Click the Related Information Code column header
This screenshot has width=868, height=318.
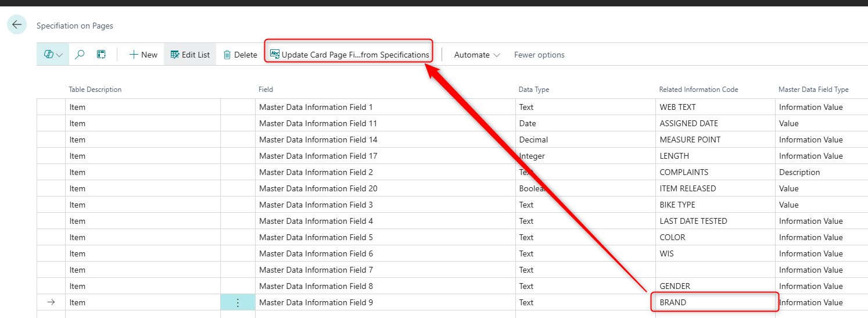(x=698, y=90)
